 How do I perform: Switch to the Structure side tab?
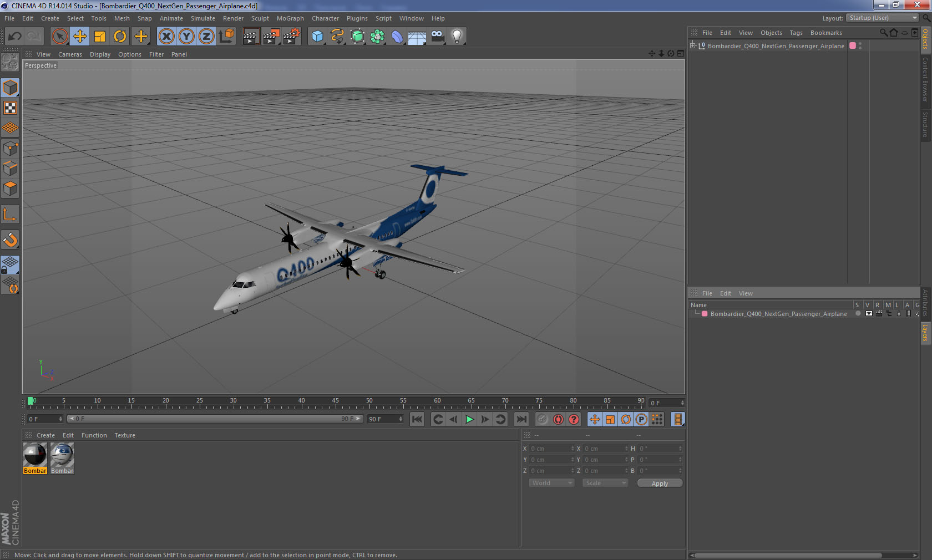coord(925,124)
